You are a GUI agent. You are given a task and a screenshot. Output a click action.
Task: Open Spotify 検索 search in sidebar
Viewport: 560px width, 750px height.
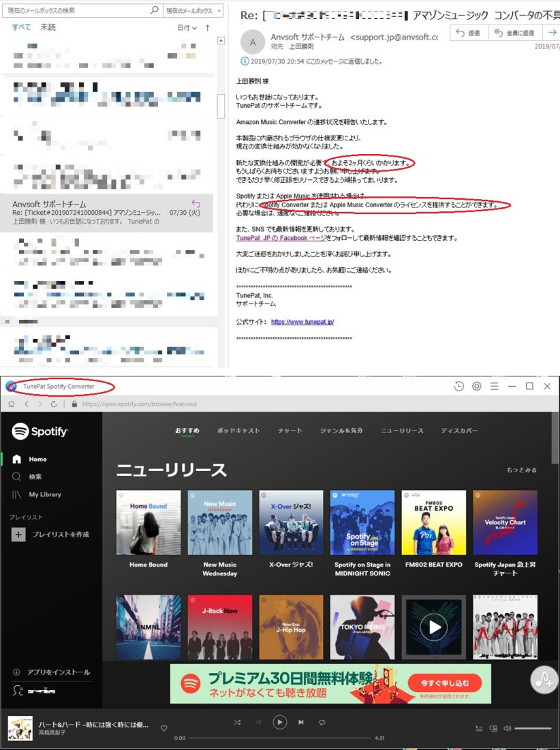pos(27,477)
